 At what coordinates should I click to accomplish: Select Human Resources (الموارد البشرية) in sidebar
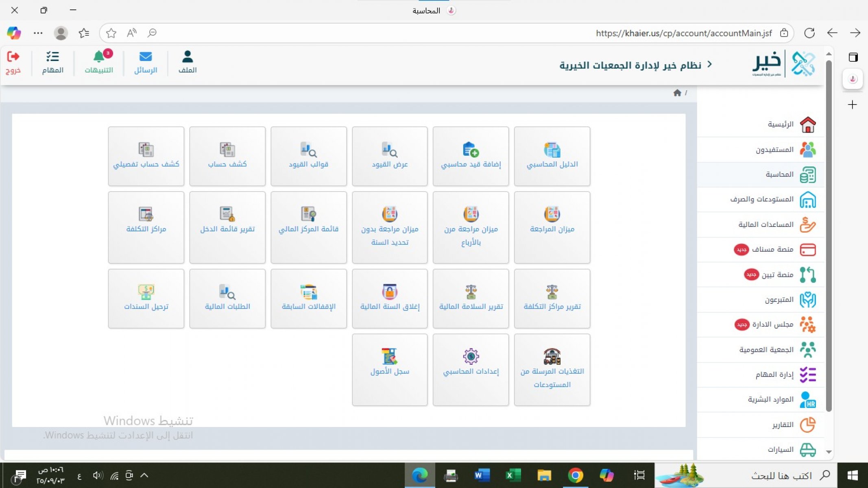coord(770,399)
